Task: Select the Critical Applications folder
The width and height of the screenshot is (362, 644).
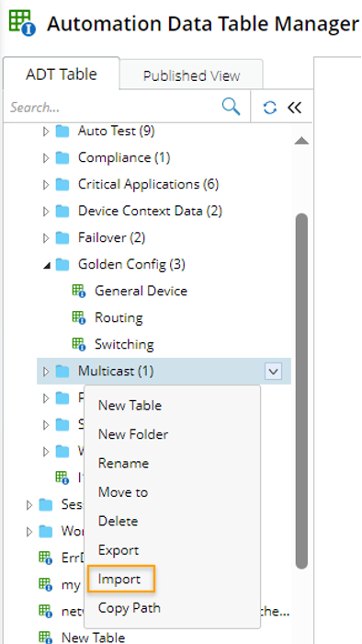Action: pos(149,184)
